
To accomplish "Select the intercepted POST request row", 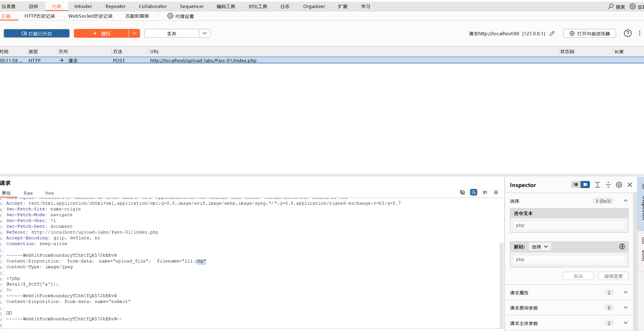I will tap(203, 60).
